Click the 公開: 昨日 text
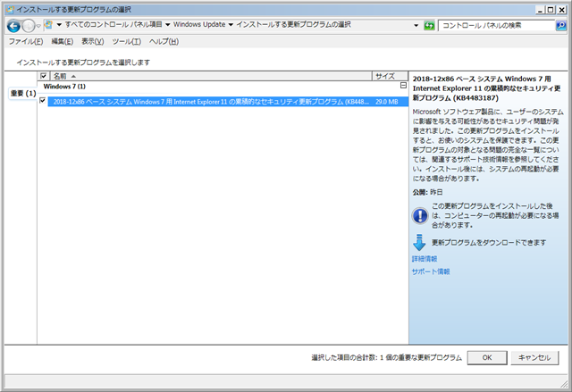This screenshot has width=572, height=392. point(427,192)
